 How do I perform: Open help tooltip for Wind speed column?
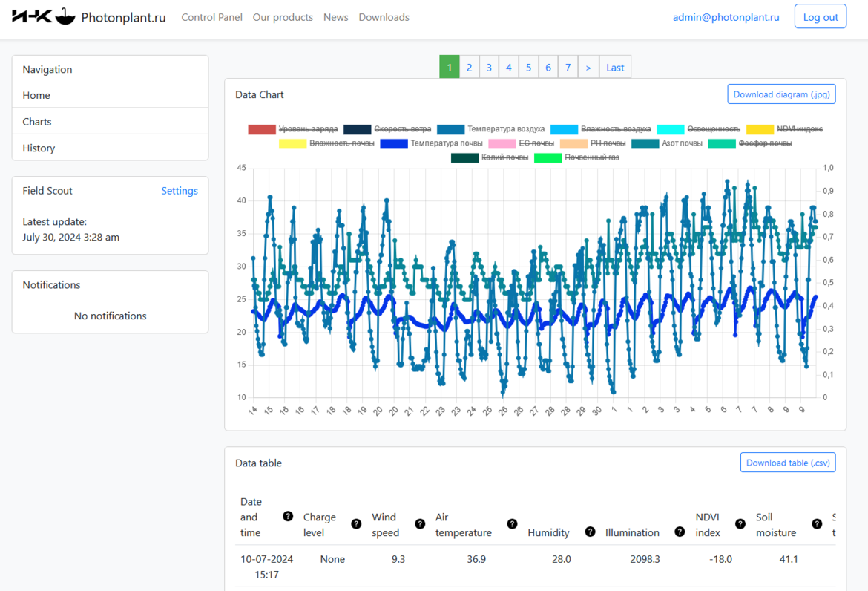pyautogui.click(x=420, y=524)
